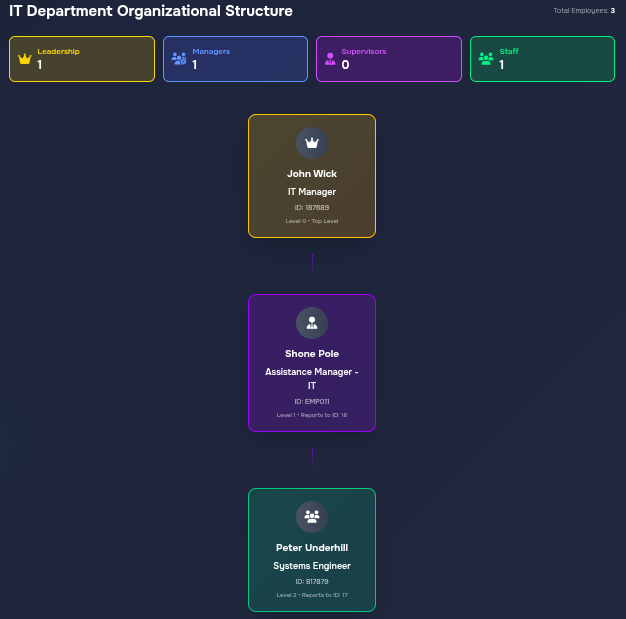Click Peter Underhill's avatar icon
The height and width of the screenshot is (619, 626).
[x=312, y=517]
